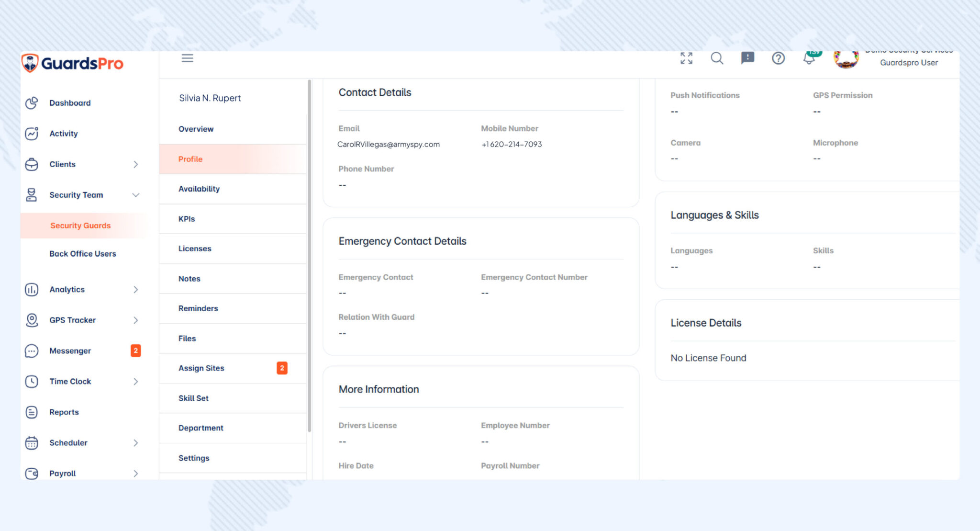
Task: Expand the Scheduler chevron
Action: (136, 443)
